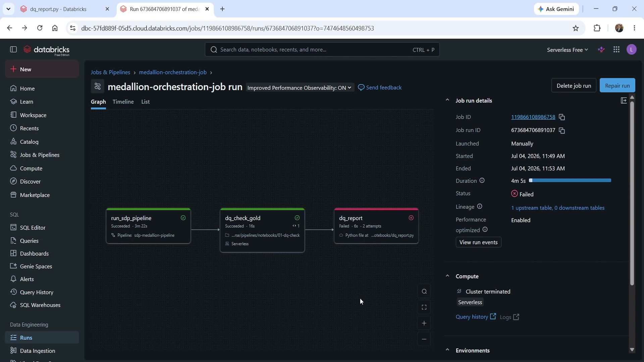Open Runs under Data Engineering
The image size is (644, 362).
[42, 338]
